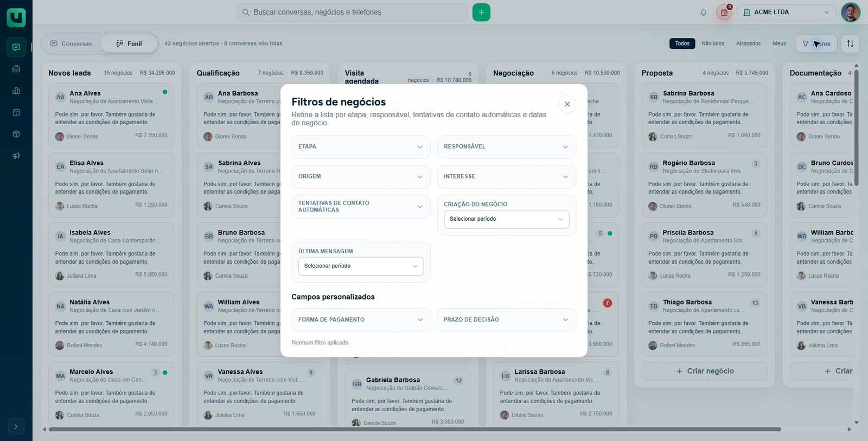868x441 pixels.
Task: Close the Filtros de negócios dialog
Action: 567,104
